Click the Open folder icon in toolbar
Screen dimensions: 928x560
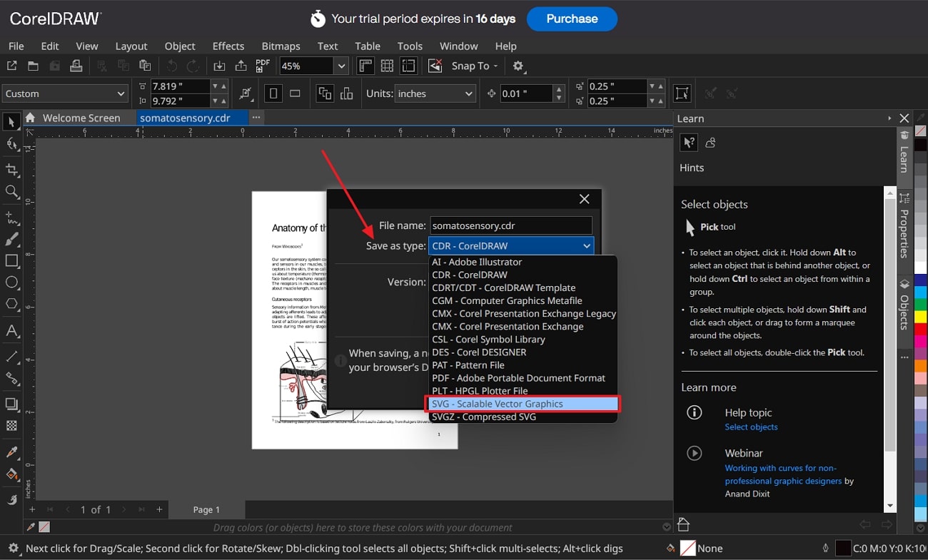[x=33, y=66]
